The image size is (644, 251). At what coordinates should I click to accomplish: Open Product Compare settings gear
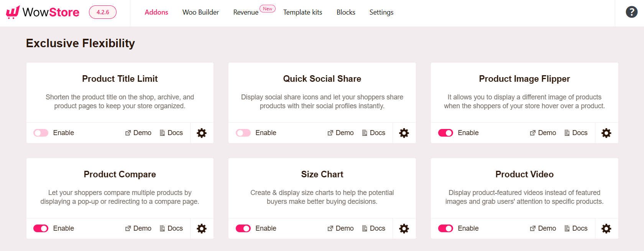(202, 228)
